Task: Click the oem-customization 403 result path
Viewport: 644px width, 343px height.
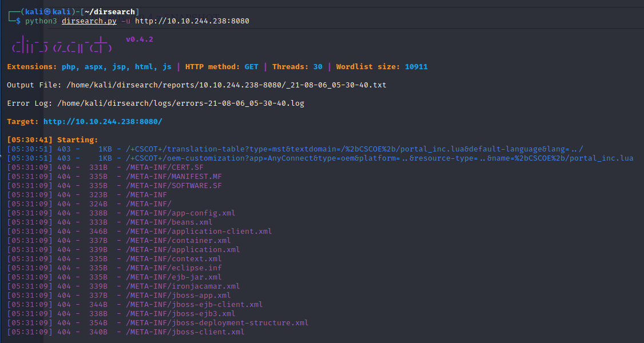Action: click(380, 158)
